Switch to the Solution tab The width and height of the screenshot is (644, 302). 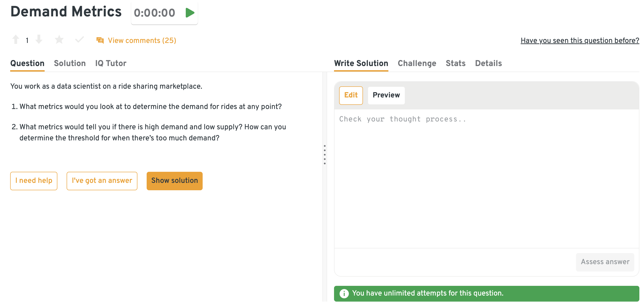[x=70, y=63]
